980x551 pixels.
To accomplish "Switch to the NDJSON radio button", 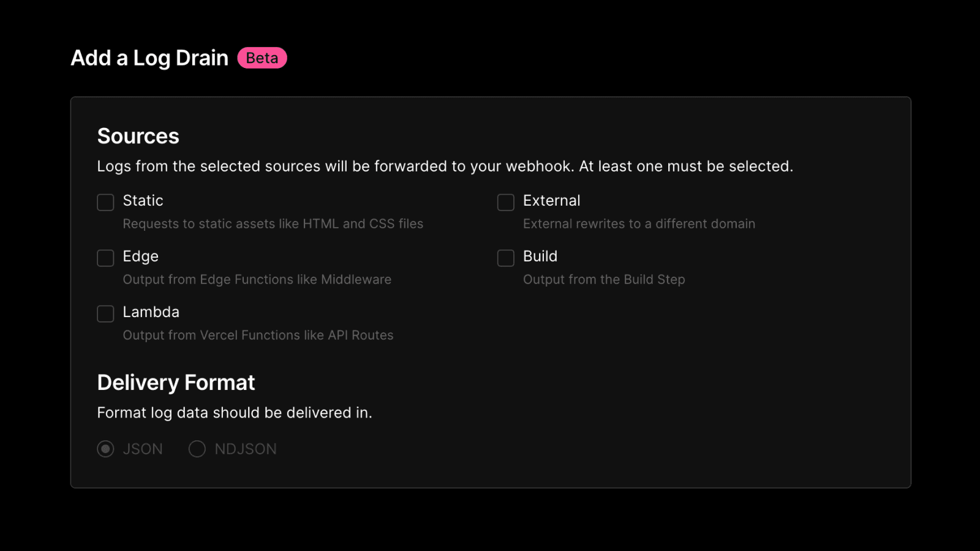I will coord(197,449).
